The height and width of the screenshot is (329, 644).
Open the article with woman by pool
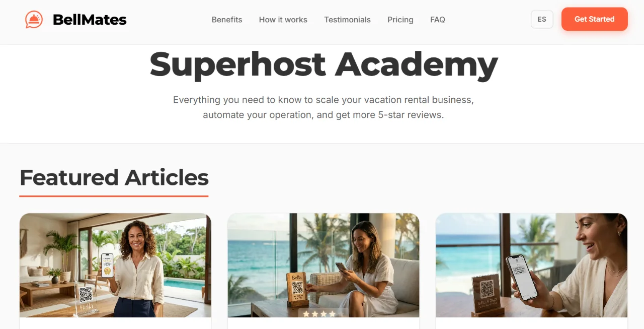pos(115,266)
